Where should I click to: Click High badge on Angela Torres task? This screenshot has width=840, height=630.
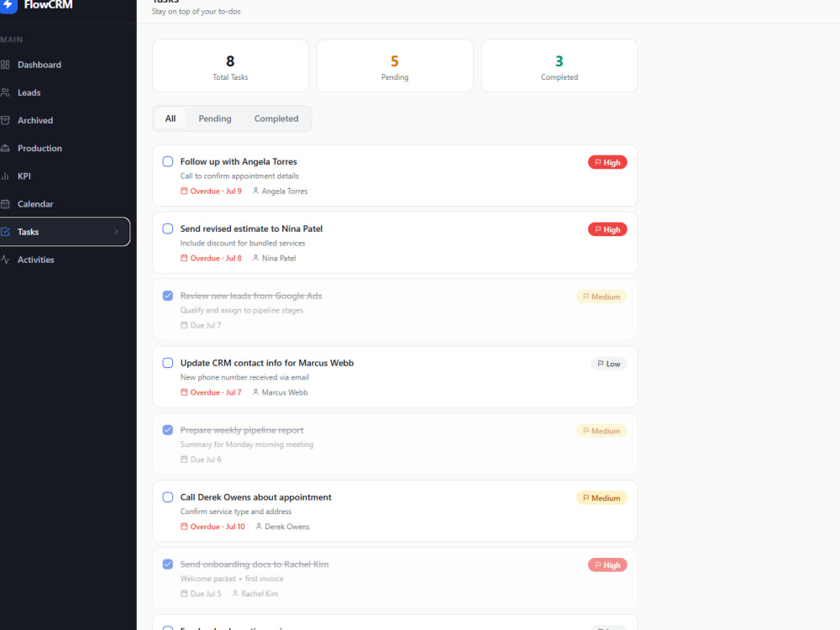[x=607, y=162]
